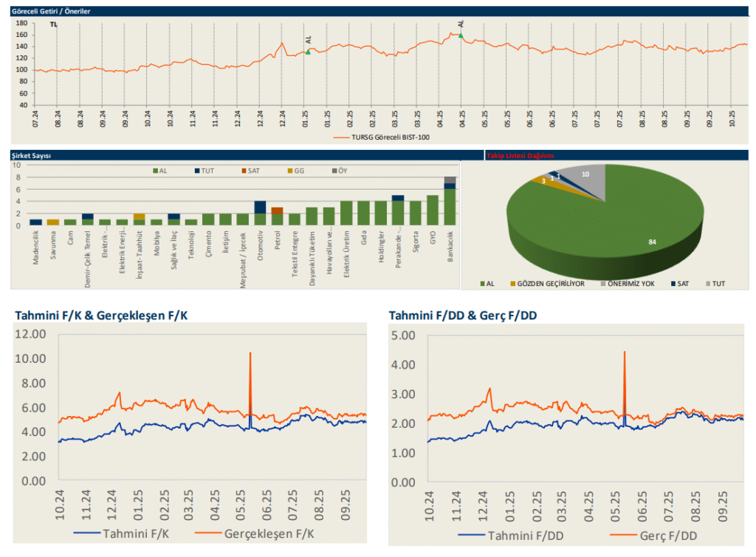The height and width of the screenshot is (557, 756).
Task: Click the orange SAT legend square in bar chart
Action: (x=243, y=171)
